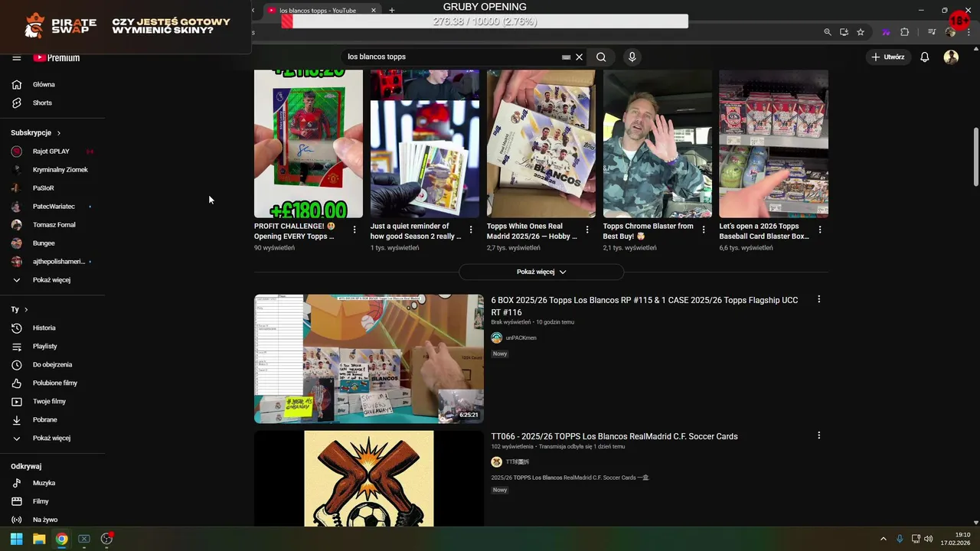Open options for 6 BOX Los Blancos video

click(x=818, y=299)
